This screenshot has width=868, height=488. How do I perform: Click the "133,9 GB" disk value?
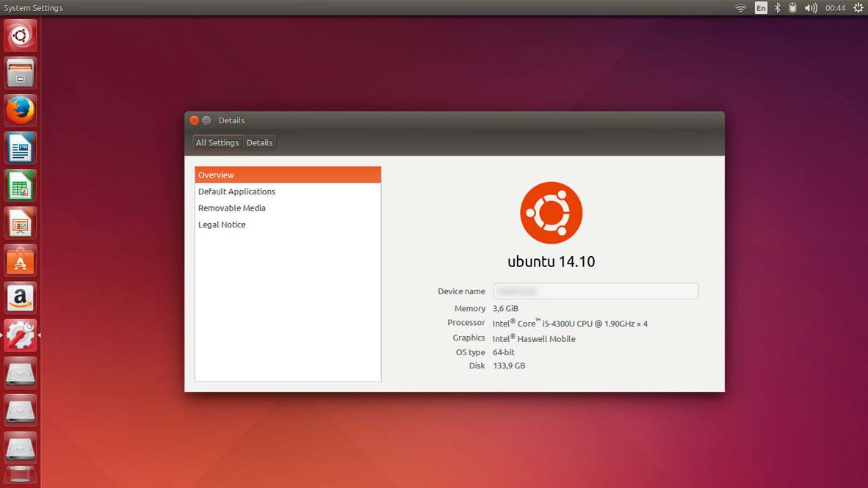tap(510, 365)
